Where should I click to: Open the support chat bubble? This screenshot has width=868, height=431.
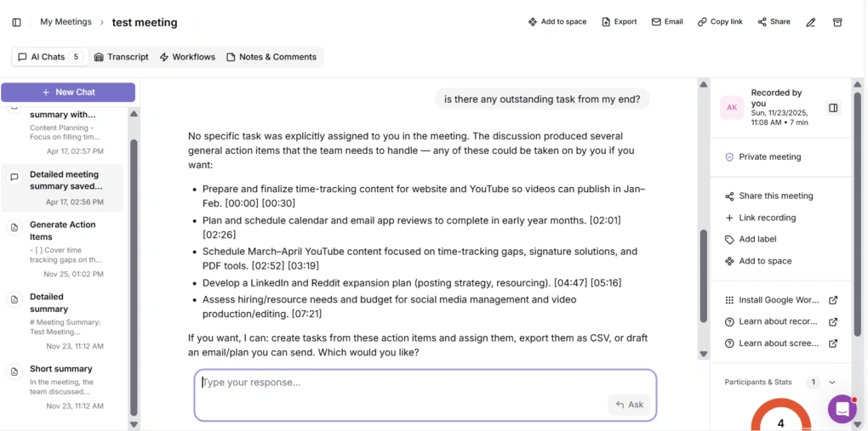click(842, 409)
